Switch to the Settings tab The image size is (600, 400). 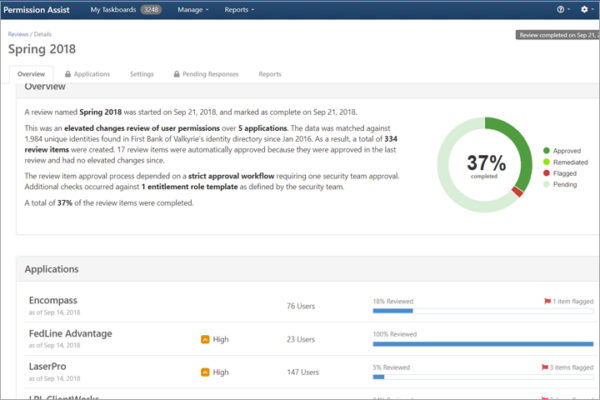[142, 74]
